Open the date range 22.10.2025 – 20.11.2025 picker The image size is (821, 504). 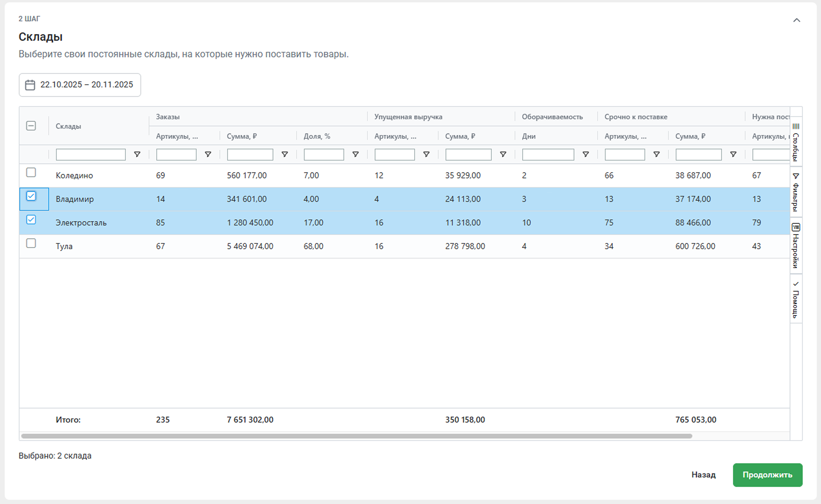click(86, 85)
